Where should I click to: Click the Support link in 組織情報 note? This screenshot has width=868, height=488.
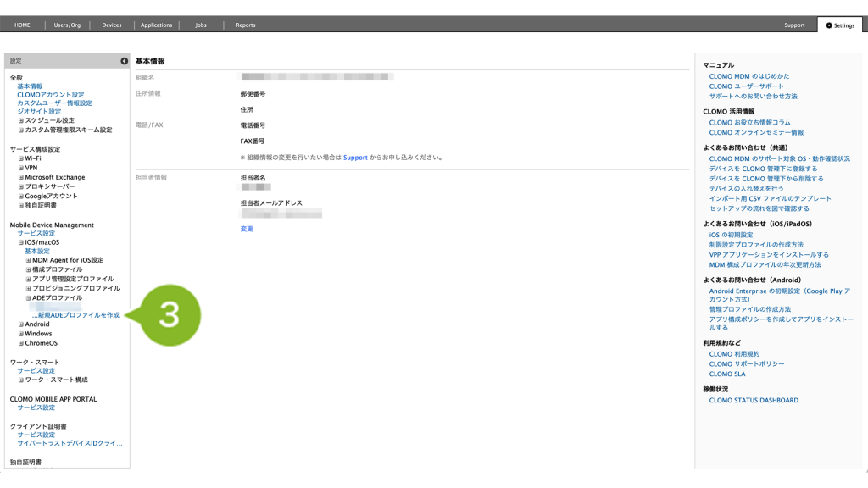coord(355,158)
